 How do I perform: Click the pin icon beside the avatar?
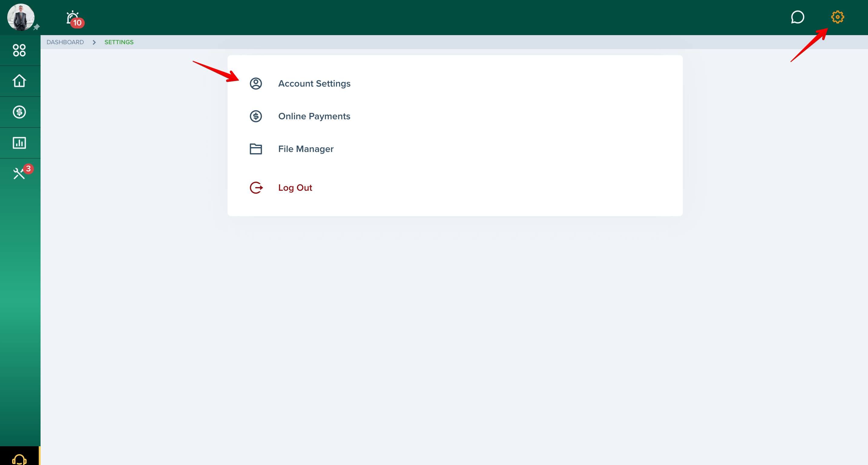click(36, 27)
